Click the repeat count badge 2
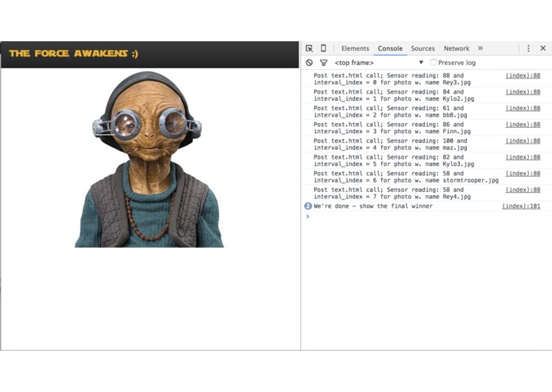 [308, 206]
